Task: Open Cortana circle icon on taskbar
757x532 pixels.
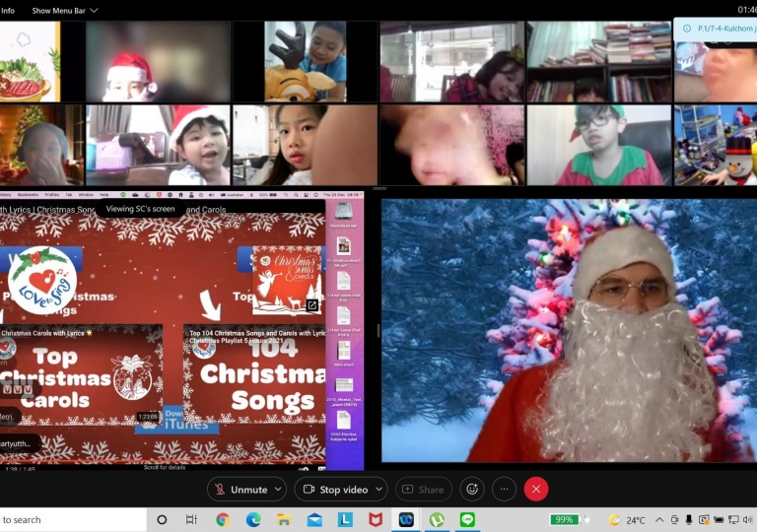Action: [162, 520]
